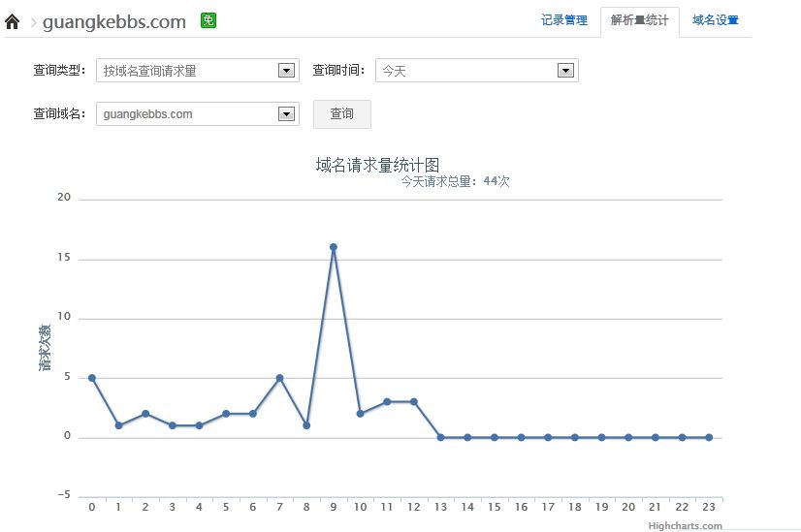Viewport: 801px width, 532px height.
Task: Click the 查询域名: label
Action: [59, 113]
